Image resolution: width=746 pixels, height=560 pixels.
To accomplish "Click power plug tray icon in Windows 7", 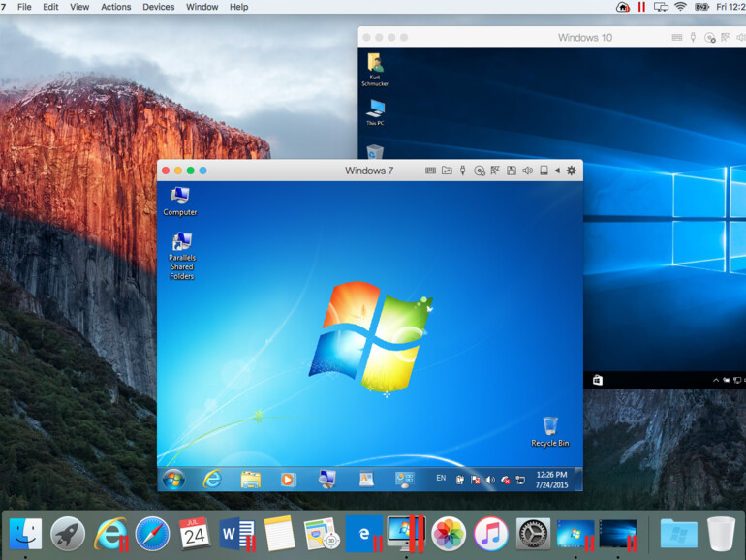I will (x=459, y=480).
